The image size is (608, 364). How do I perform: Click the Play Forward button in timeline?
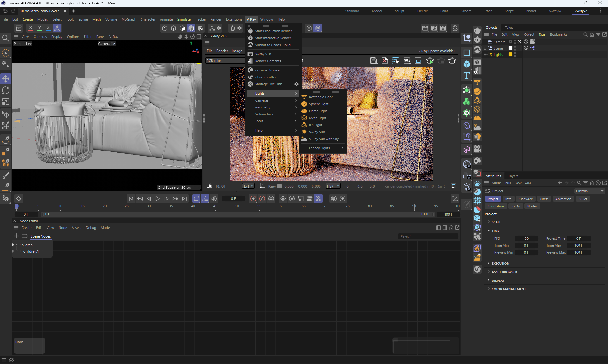click(x=157, y=199)
